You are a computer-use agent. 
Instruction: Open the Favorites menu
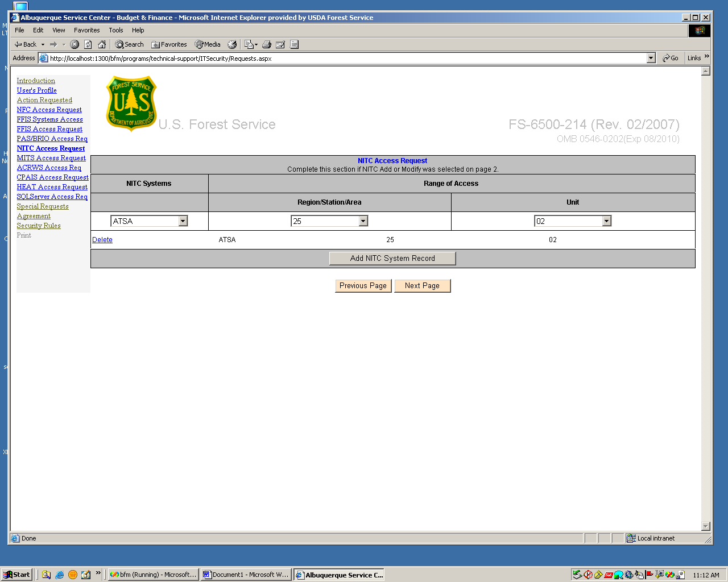point(86,30)
